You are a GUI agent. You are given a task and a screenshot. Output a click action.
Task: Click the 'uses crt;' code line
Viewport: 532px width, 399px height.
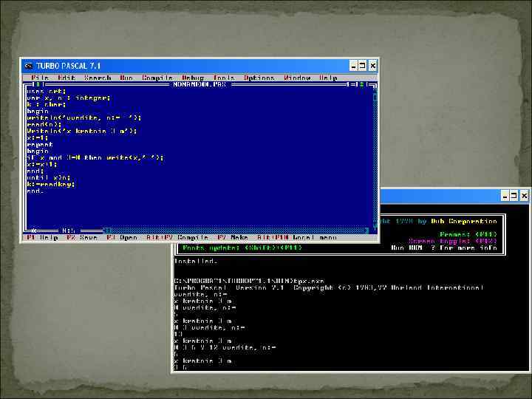(47, 92)
